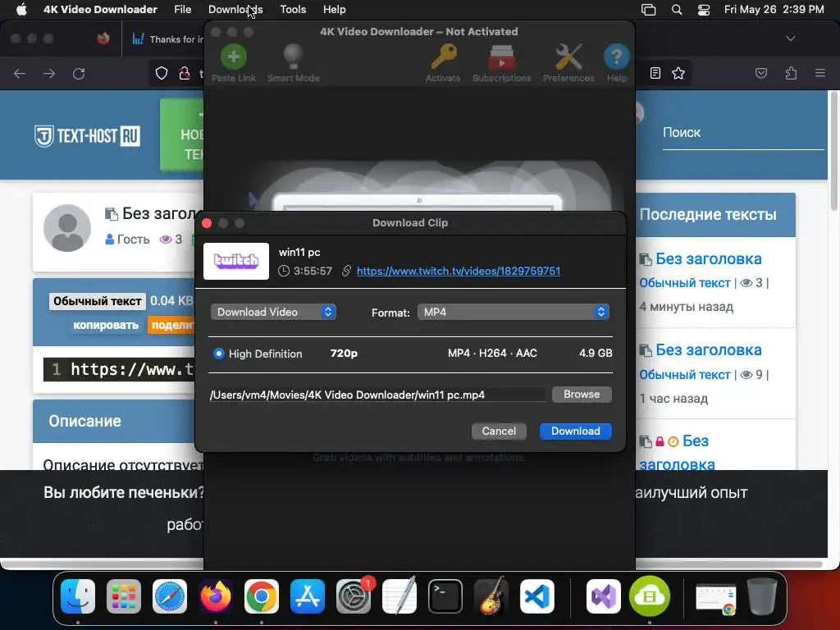Open the first Без заголовка link in sidebar

pyautogui.click(x=708, y=258)
